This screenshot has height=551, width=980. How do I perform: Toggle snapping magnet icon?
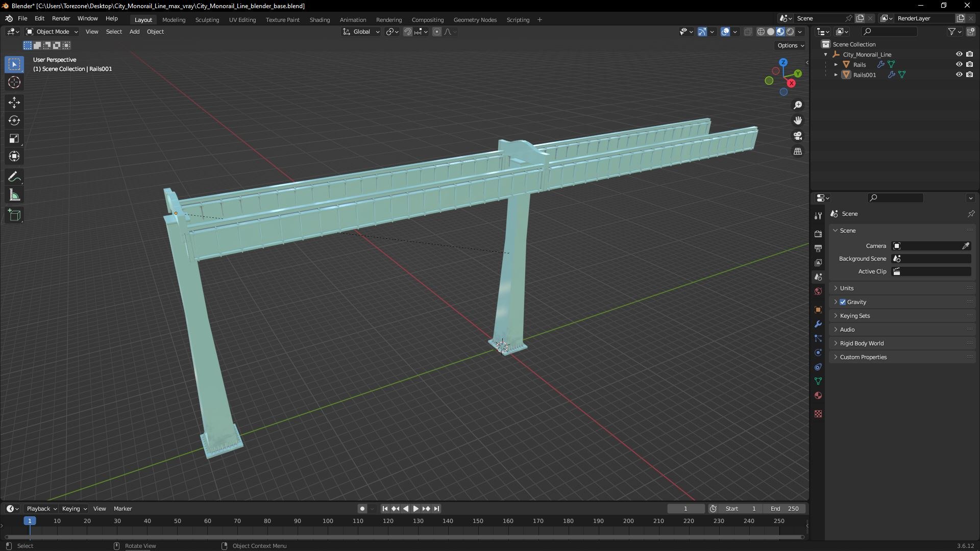pyautogui.click(x=408, y=32)
